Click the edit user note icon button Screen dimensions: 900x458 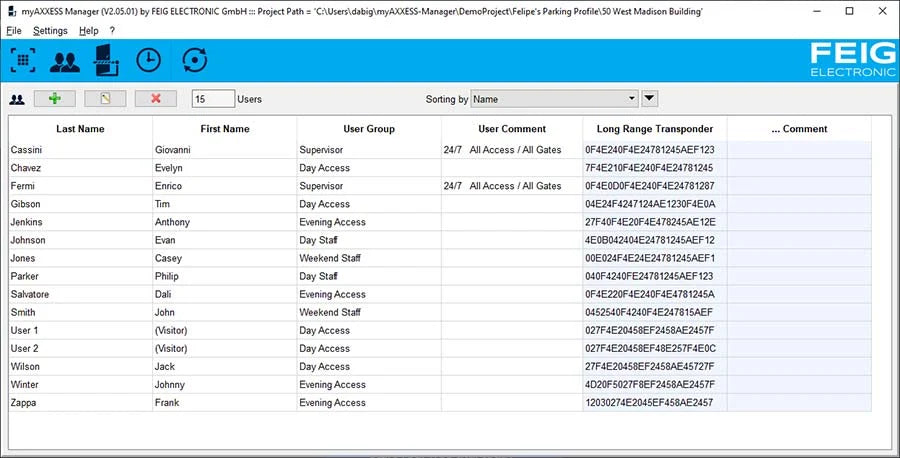(105, 99)
